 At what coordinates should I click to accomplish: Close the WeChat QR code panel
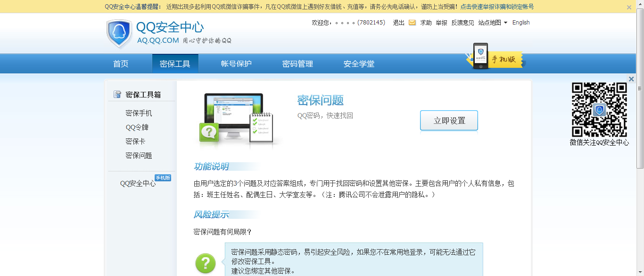631,79
